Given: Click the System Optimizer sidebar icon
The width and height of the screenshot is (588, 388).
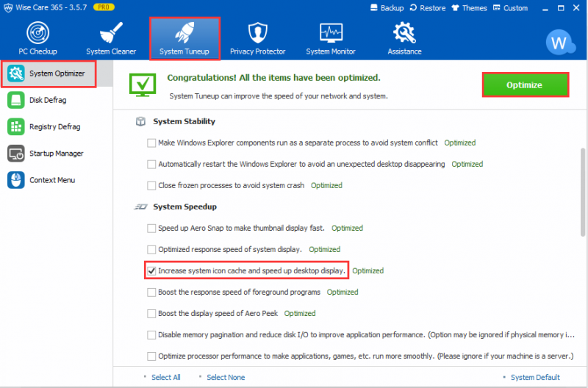Looking at the screenshot, I should [15, 73].
